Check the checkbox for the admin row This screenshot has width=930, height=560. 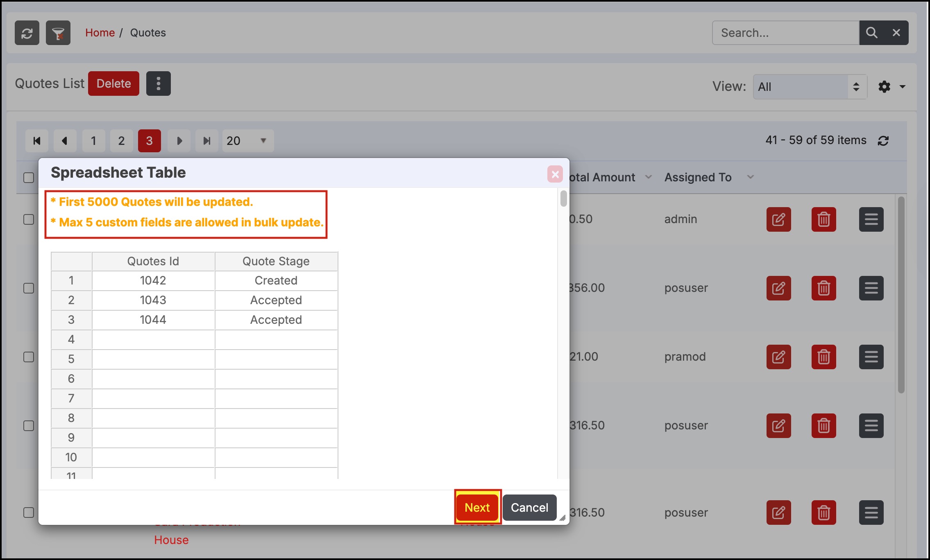click(x=29, y=219)
